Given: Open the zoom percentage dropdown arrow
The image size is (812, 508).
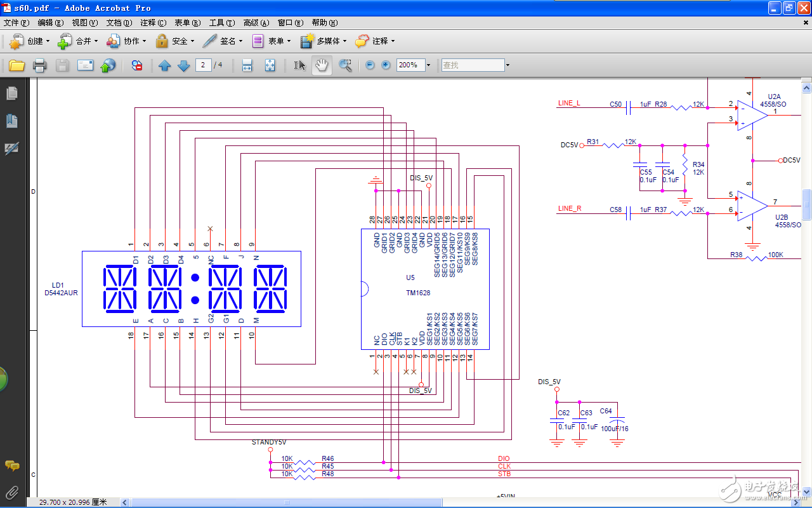Looking at the screenshot, I should tap(428, 65).
